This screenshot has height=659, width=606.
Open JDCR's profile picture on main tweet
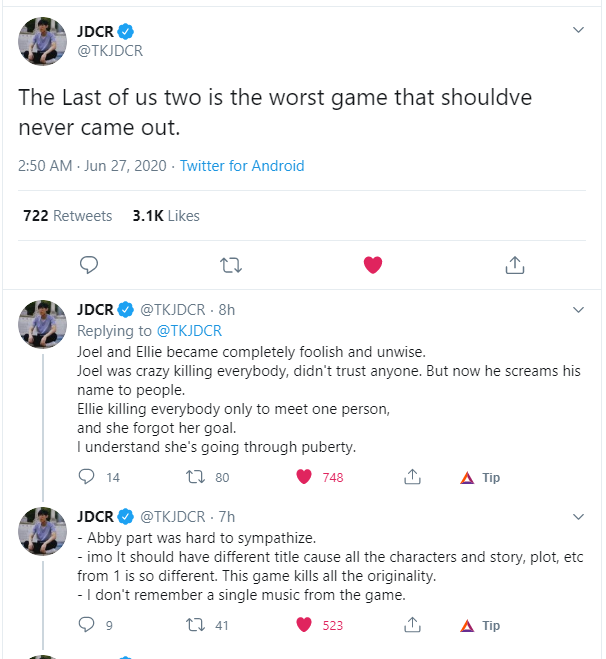[x=42, y=41]
